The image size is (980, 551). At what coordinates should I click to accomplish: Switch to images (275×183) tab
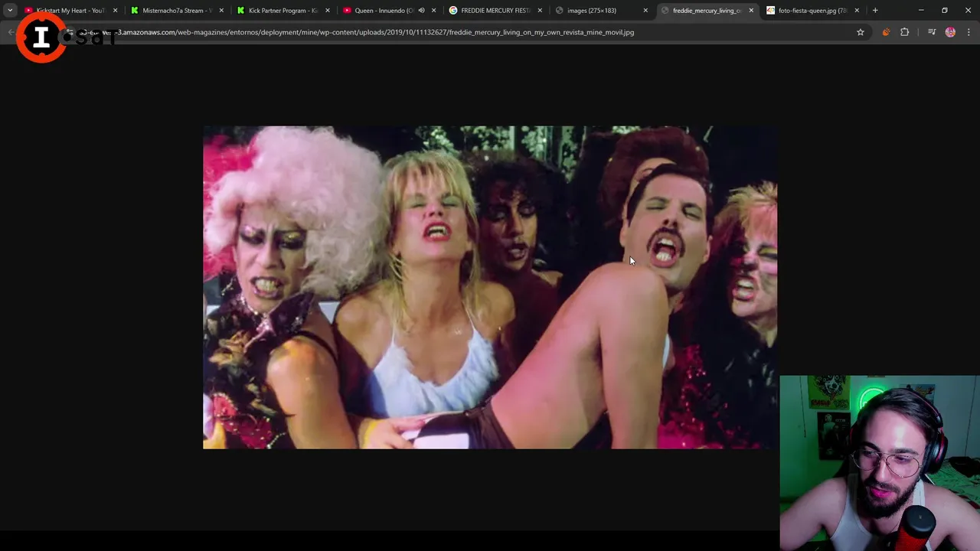600,11
